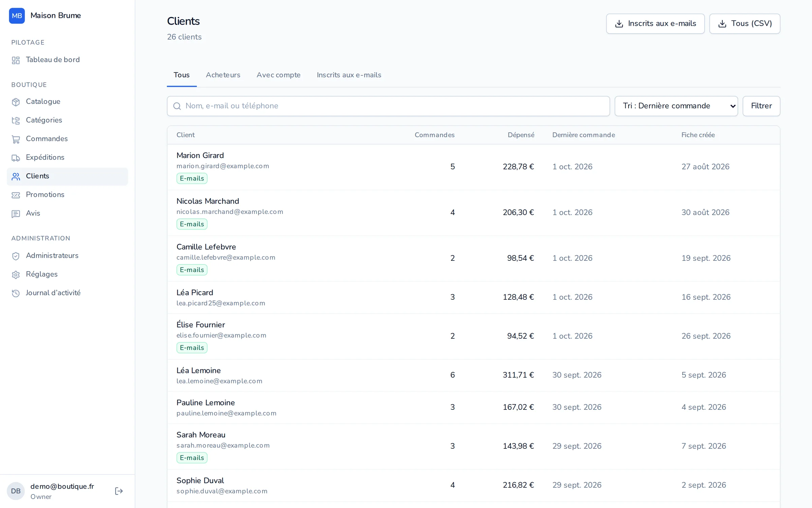Click the Commandes cart icon

(16, 139)
